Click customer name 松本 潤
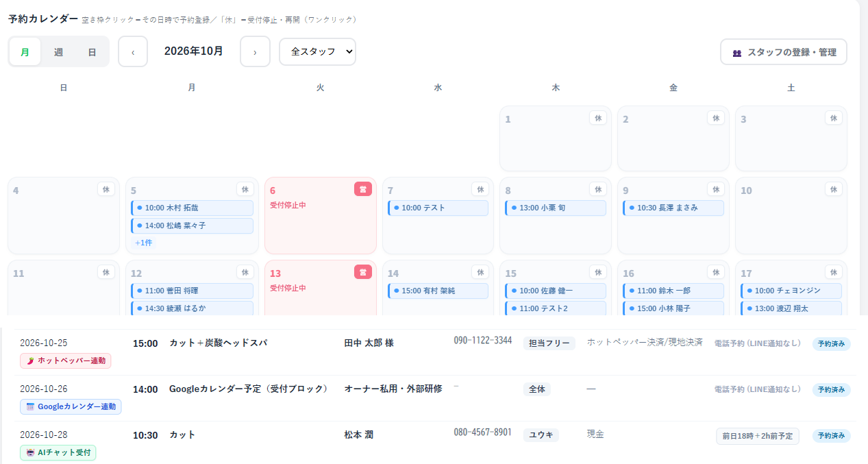This screenshot has width=868, height=464. [x=358, y=435]
